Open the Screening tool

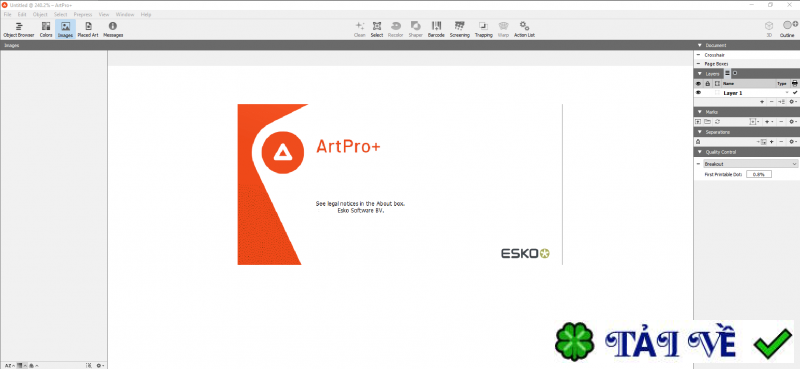[x=459, y=29]
